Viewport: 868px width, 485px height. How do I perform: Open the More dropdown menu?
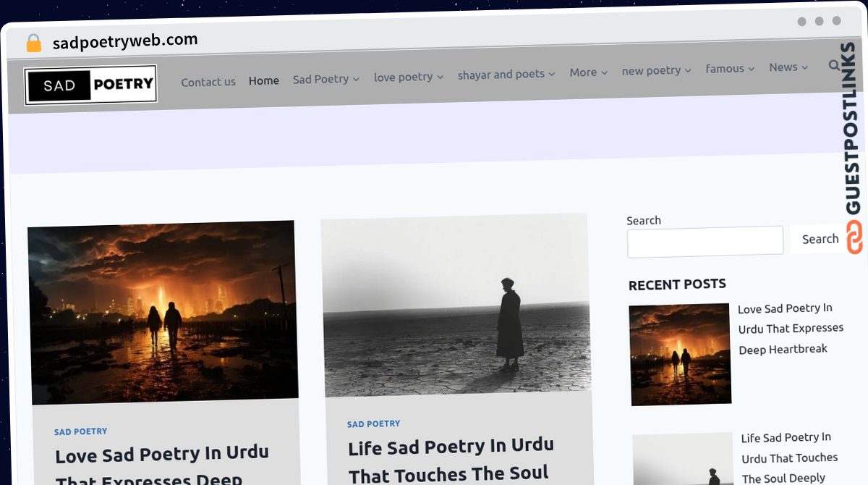point(588,72)
